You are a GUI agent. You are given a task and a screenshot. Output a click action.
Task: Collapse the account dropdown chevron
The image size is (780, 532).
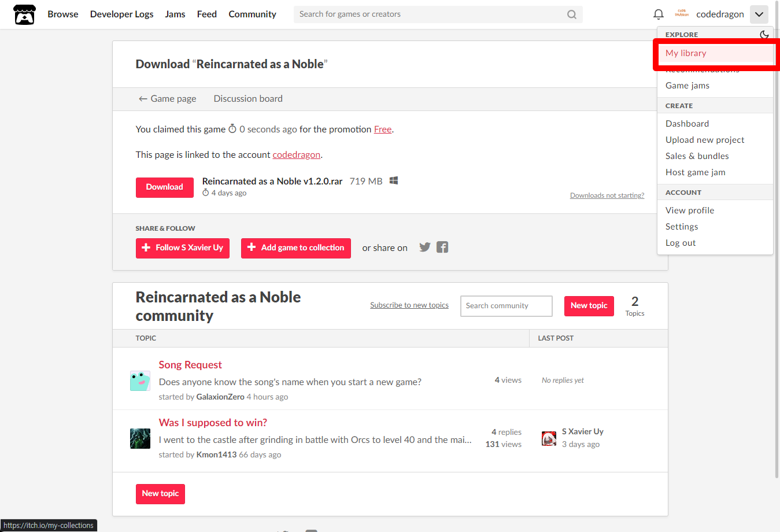tap(759, 14)
